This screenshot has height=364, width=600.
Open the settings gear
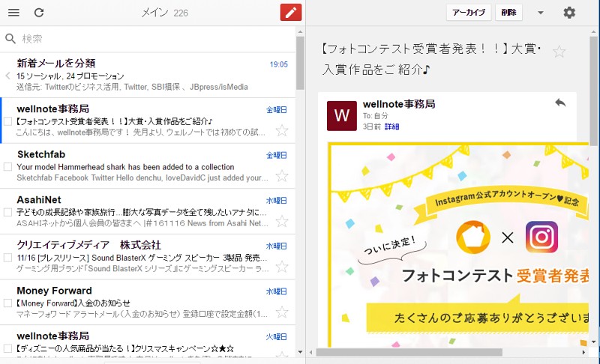click(569, 13)
